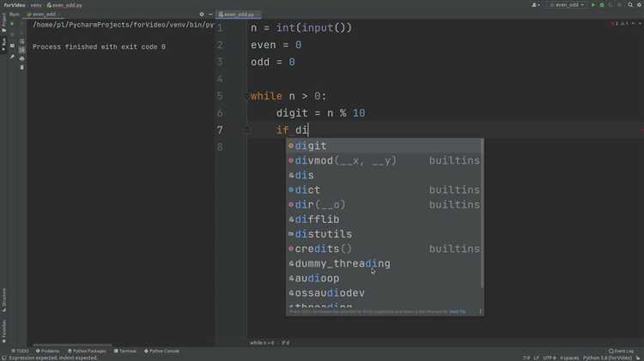Clear the Run output with the trash icon
Image resolution: width=644 pixels, height=361 pixels.
point(21,67)
